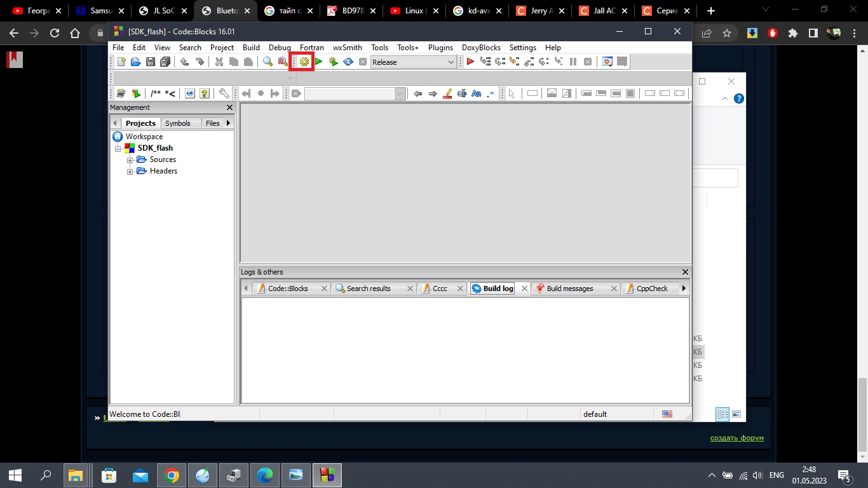Click the Step out debug icon
The height and width of the screenshot is (488, 868).
(529, 62)
